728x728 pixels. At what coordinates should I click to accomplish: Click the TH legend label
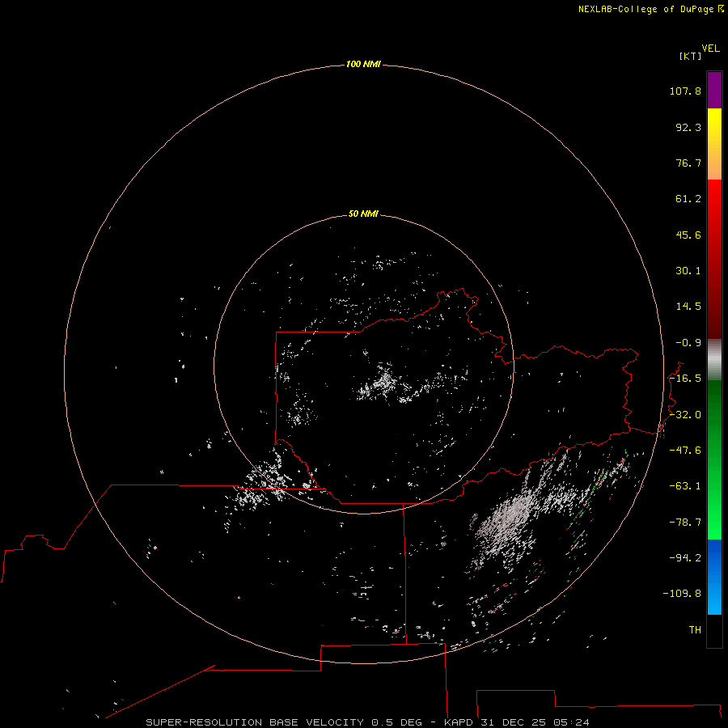695,630
